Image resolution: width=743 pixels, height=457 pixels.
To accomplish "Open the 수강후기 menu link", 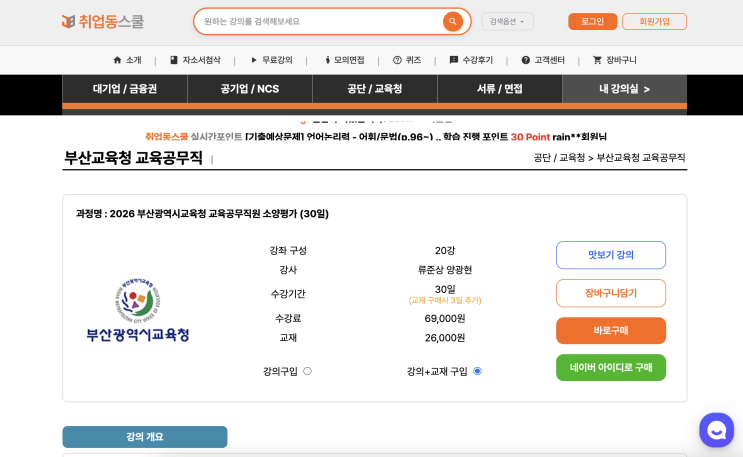I will click(x=478, y=60).
